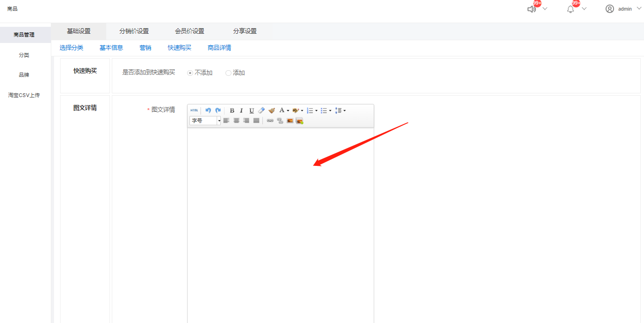
Task: Open ordered list style dropdown arrow
Action: pyautogui.click(x=316, y=110)
